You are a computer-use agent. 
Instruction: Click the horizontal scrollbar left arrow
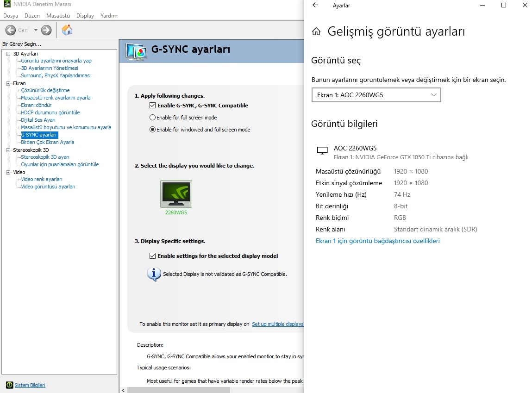pyautogui.click(x=123, y=390)
